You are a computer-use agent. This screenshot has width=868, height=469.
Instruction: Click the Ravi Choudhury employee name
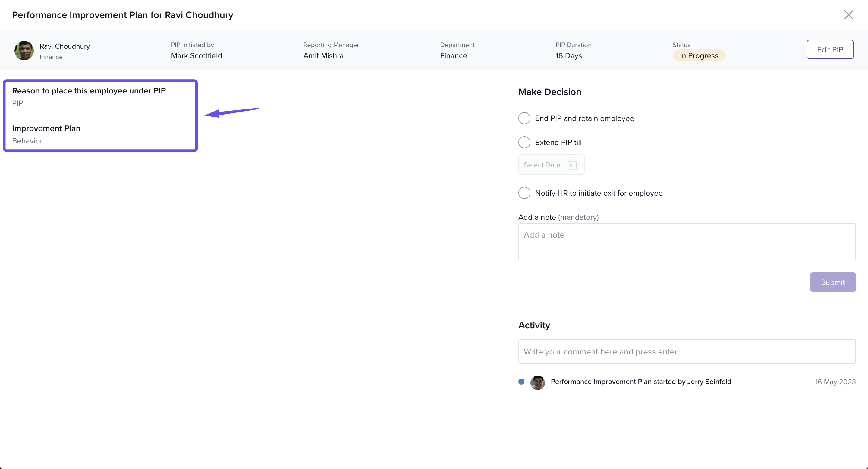coord(65,46)
